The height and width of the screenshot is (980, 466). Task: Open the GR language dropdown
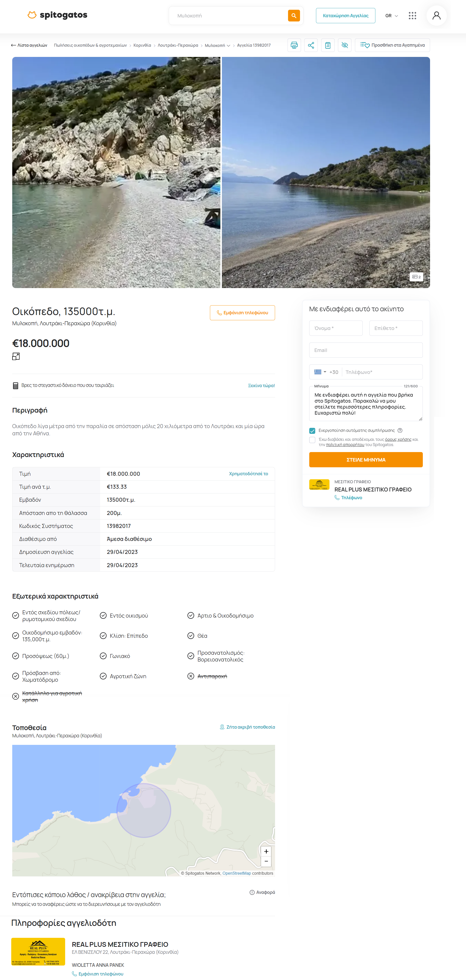(391, 15)
